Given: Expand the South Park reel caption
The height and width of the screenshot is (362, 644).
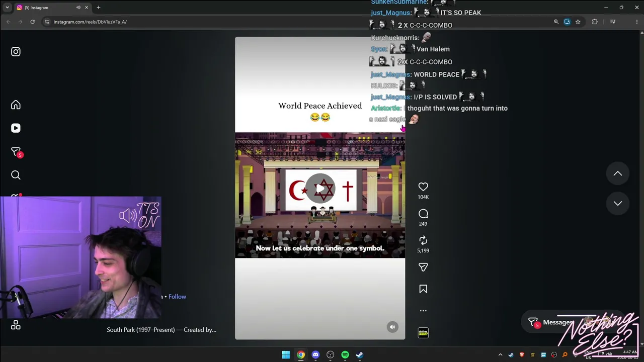Looking at the screenshot, I should pyautogui.click(x=162, y=330).
